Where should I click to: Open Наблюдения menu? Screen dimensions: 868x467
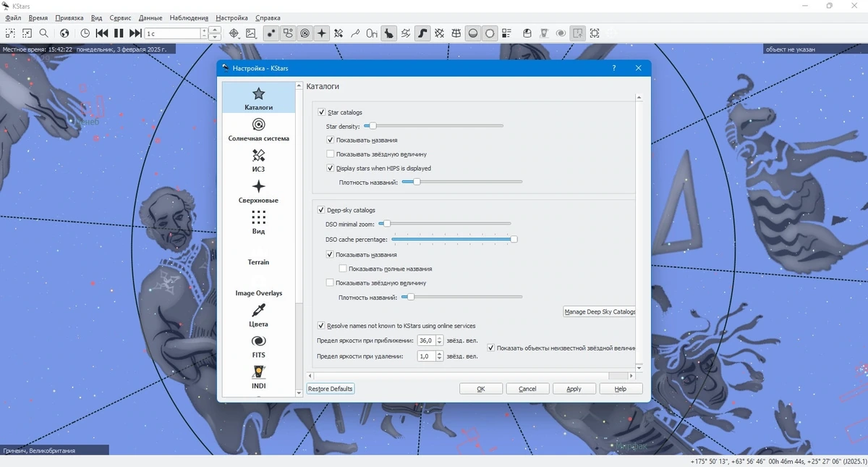coord(189,17)
